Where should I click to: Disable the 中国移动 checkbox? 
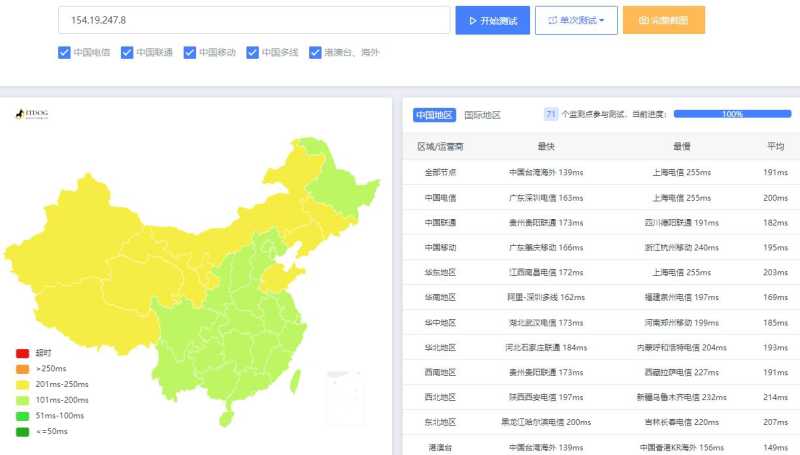[190, 53]
